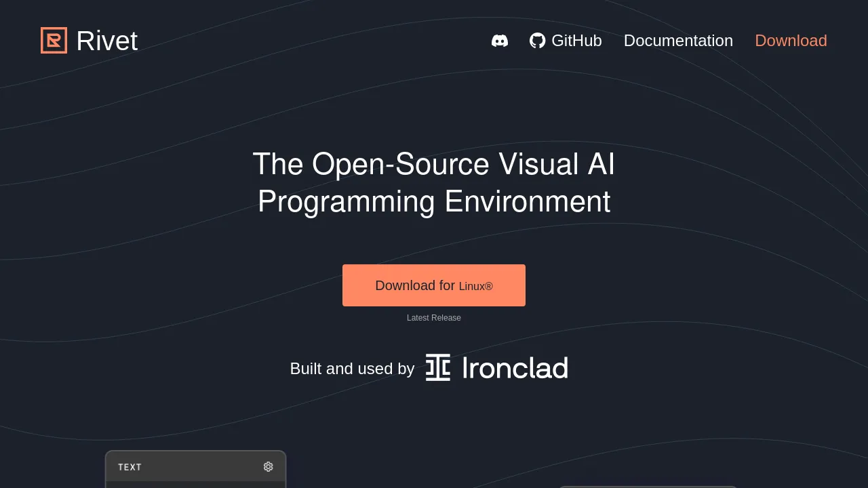Select the orange Download nav item
Viewport: 868px width, 488px height.
click(791, 41)
